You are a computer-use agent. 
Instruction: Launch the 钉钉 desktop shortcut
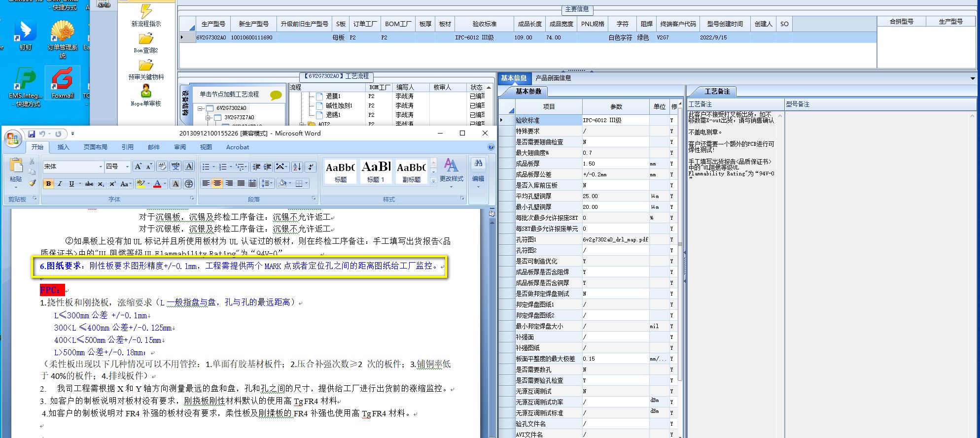coord(25,34)
